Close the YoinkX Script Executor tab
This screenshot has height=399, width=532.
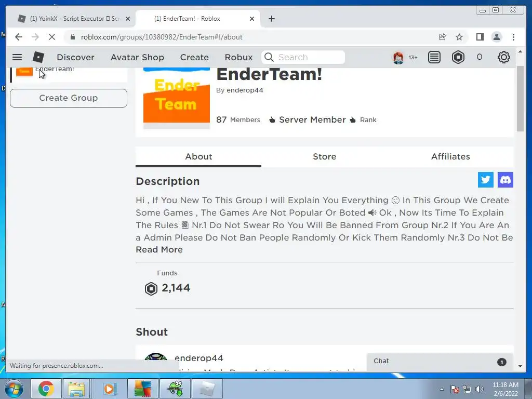128,19
